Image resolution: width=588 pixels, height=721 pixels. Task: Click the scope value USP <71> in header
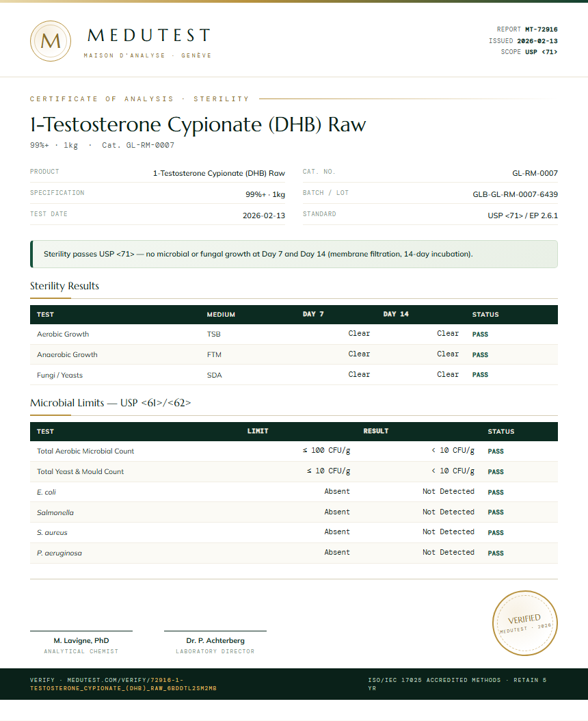point(541,52)
